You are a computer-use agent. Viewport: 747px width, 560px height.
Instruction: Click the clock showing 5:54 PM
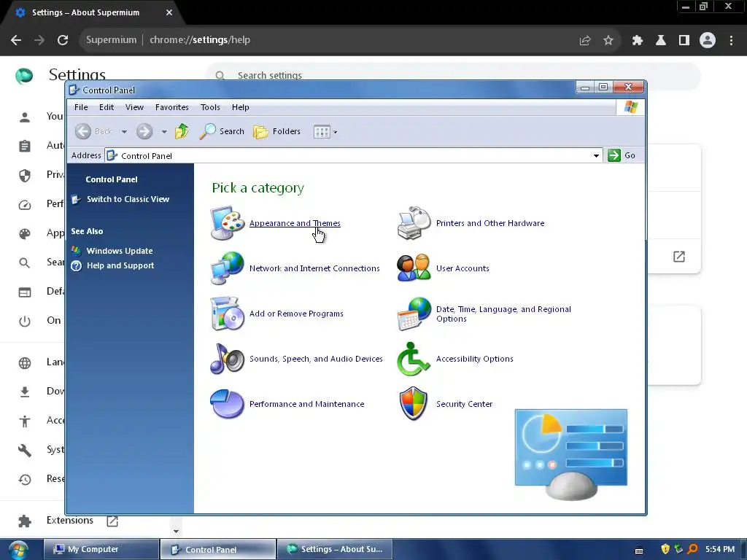coord(720,549)
